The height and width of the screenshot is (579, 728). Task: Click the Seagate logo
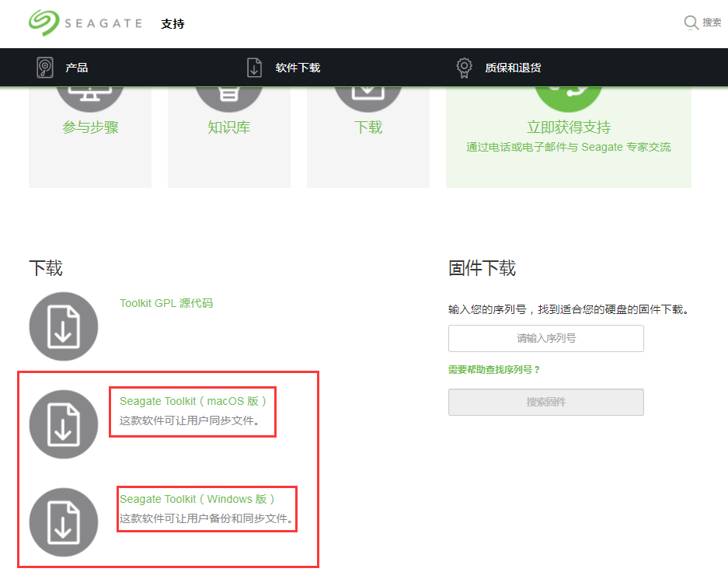(85, 23)
